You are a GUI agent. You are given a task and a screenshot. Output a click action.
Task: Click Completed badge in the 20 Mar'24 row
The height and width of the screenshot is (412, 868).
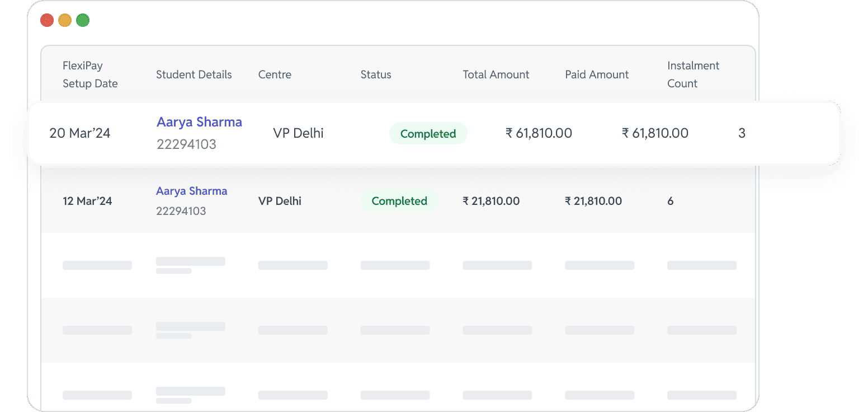[428, 134]
